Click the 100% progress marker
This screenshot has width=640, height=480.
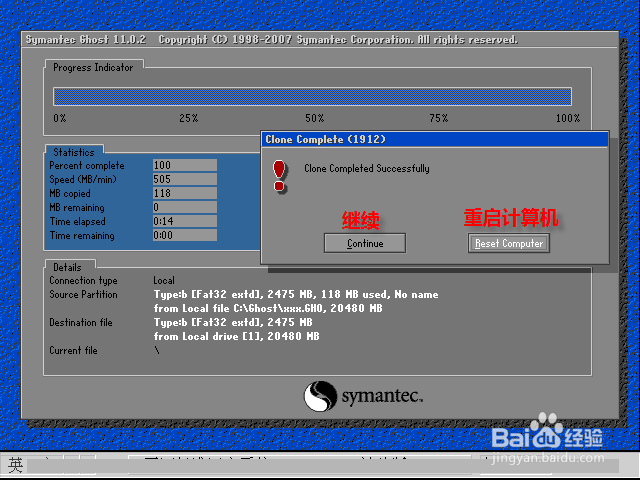568,118
